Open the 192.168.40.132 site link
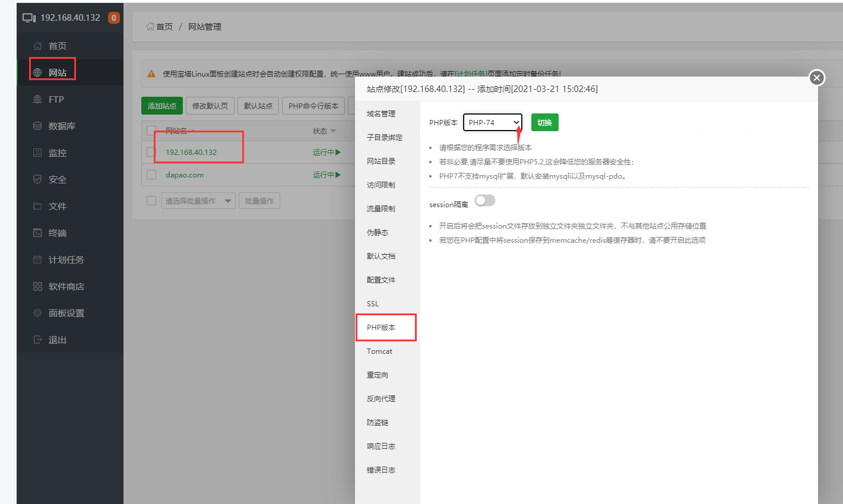Screen dimensions: 843x504 (191, 153)
